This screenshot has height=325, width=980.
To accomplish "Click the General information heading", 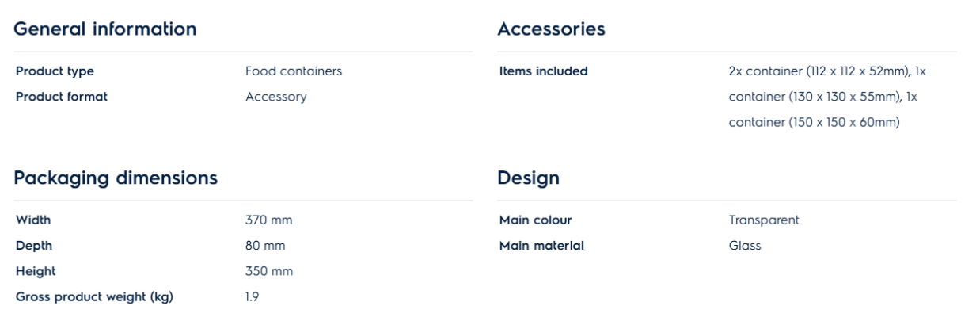I will [x=106, y=30].
